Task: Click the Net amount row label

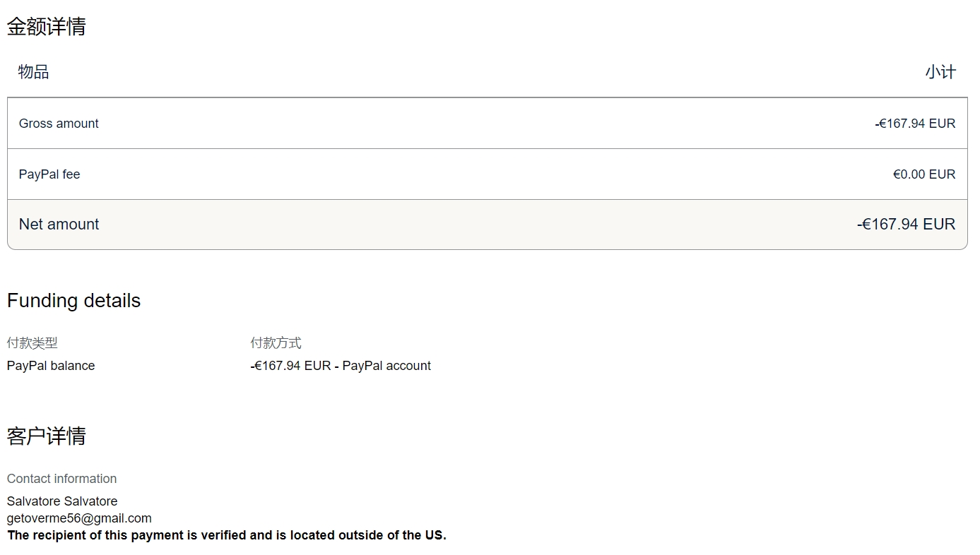Action: [x=59, y=225]
